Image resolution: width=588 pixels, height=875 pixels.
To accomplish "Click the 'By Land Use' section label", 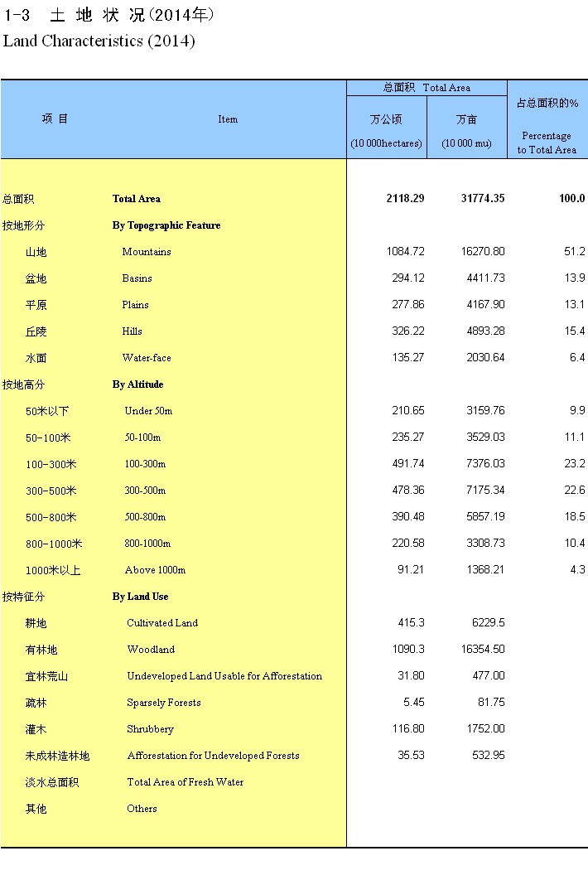I will point(141,597).
